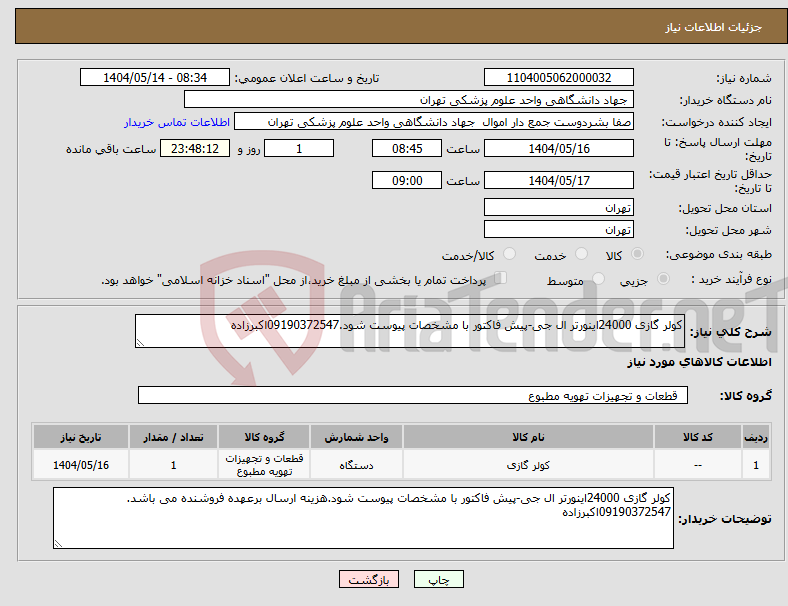Click the قطعات و تجهیزات تهویه مطبوع table cell
The height and width of the screenshot is (606, 788).
(x=264, y=465)
